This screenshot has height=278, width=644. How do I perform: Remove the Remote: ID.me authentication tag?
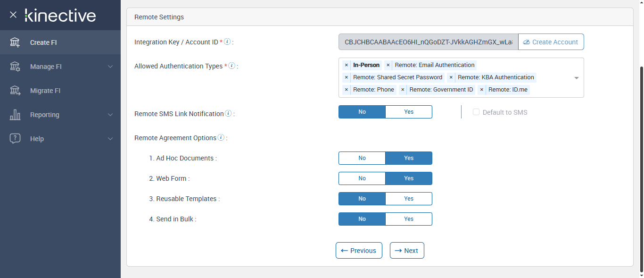point(481,90)
